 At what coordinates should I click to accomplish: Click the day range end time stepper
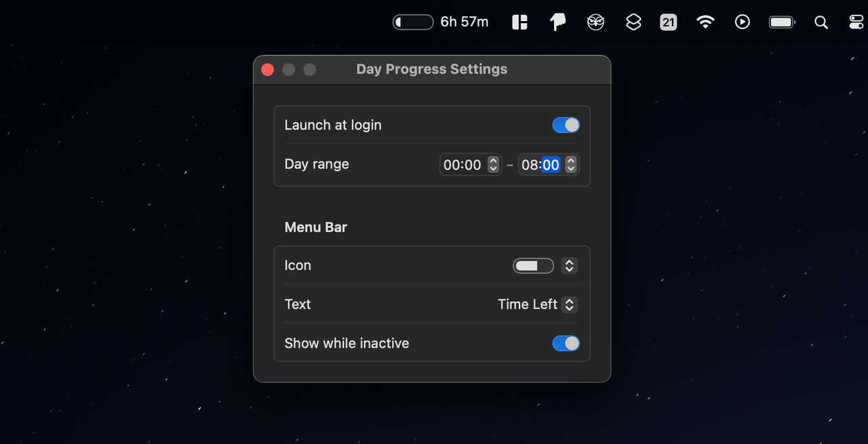571,165
